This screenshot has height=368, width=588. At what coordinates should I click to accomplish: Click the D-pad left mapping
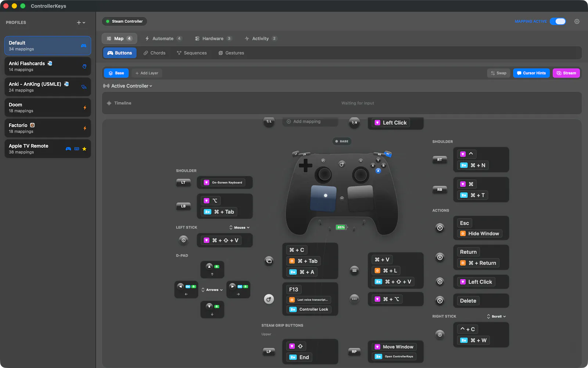(186, 290)
